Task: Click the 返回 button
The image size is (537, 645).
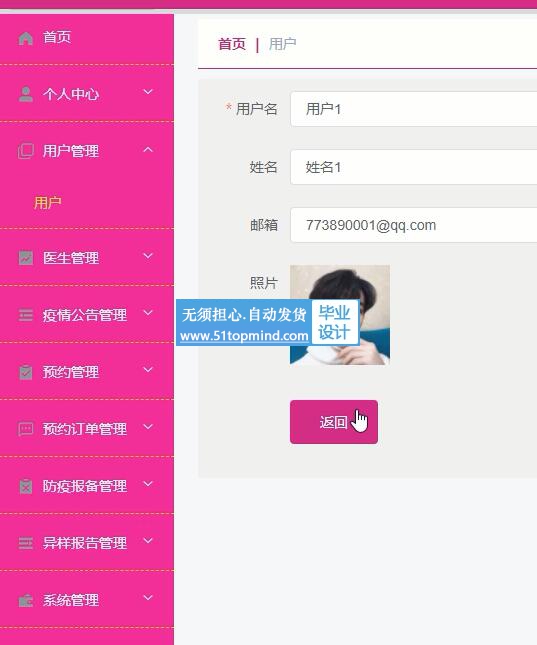Action: [334, 422]
